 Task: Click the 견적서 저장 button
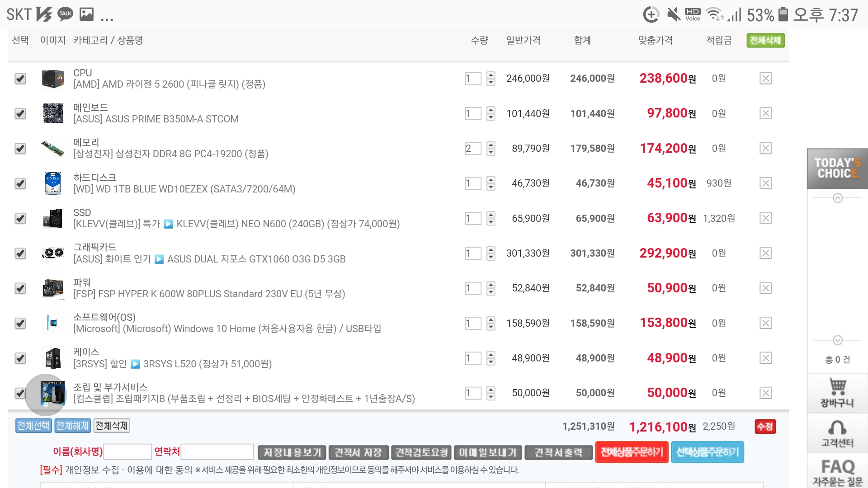point(358,452)
